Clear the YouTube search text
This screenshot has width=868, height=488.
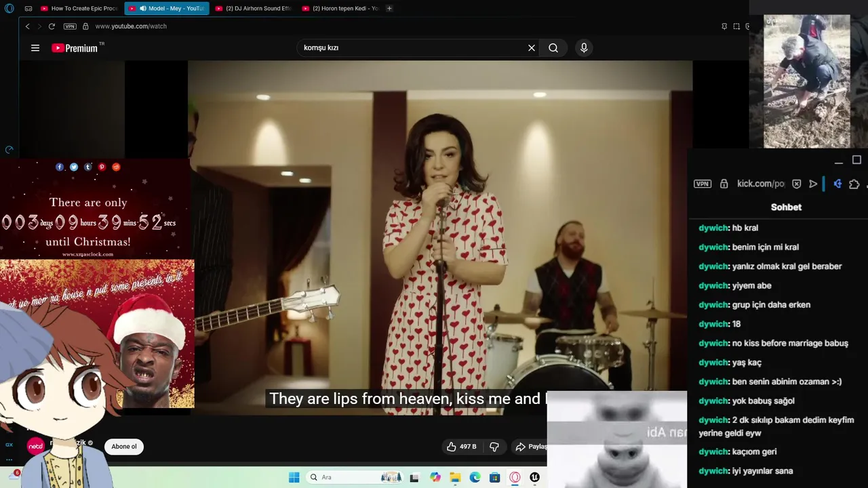click(x=532, y=48)
